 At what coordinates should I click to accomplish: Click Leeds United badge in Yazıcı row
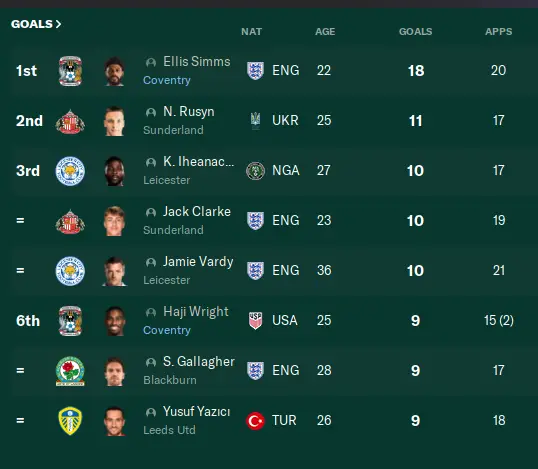pos(70,421)
